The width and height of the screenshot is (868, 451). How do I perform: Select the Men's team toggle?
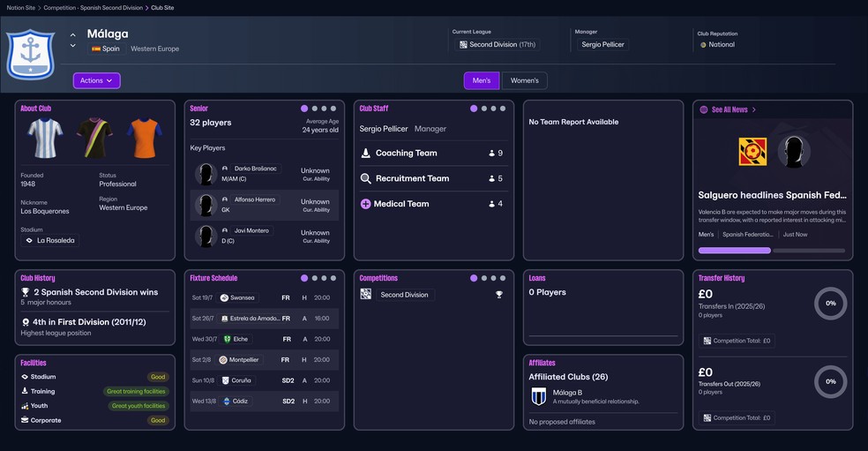[x=482, y=80]
